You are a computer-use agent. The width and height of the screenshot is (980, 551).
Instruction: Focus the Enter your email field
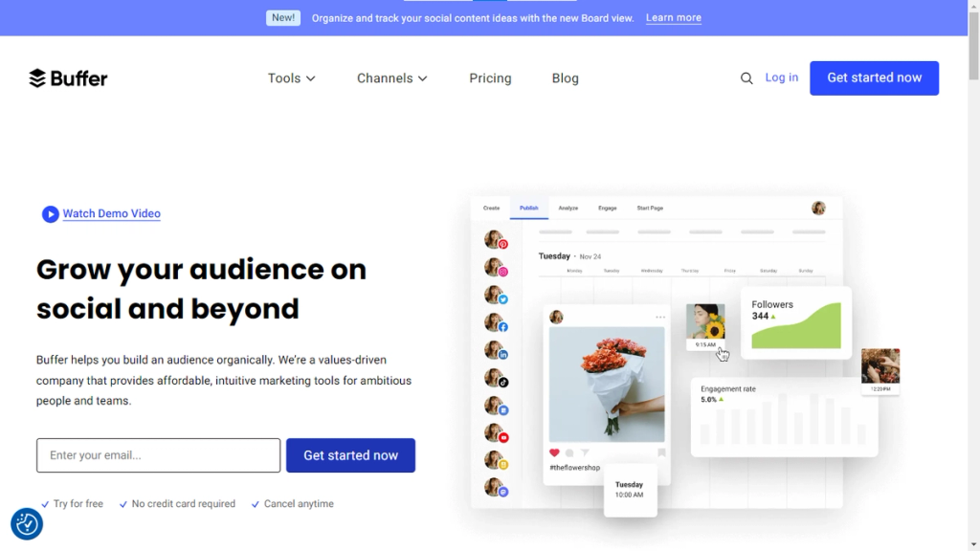pos(158,455)
